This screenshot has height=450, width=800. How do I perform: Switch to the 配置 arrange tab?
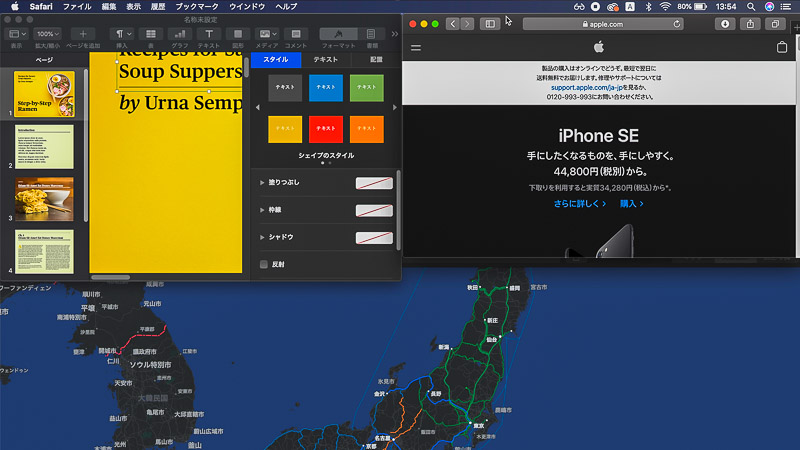coord(376,60)
